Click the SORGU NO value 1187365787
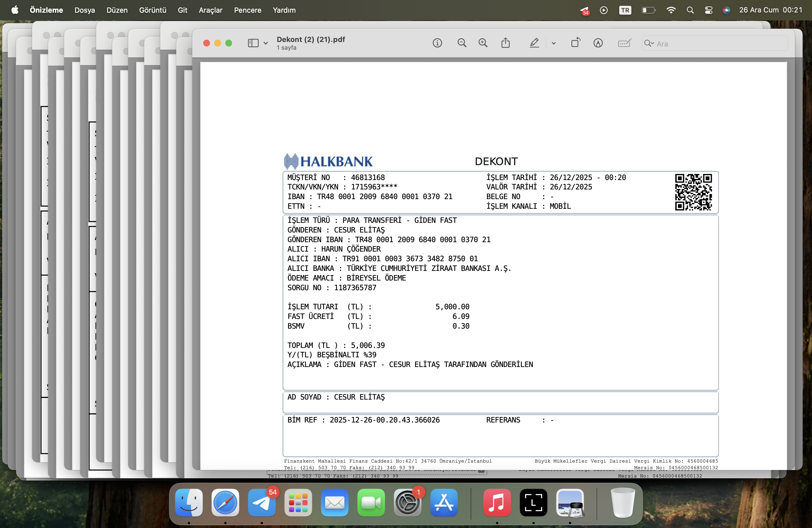The image size is (812, 528). [x=355, y=287]
